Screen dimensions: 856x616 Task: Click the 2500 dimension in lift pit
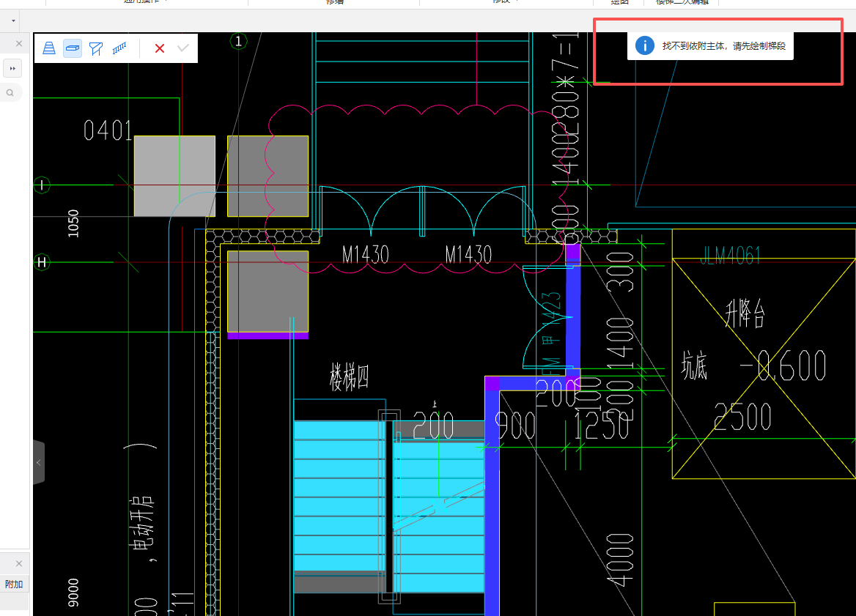[x=743, y=417]
